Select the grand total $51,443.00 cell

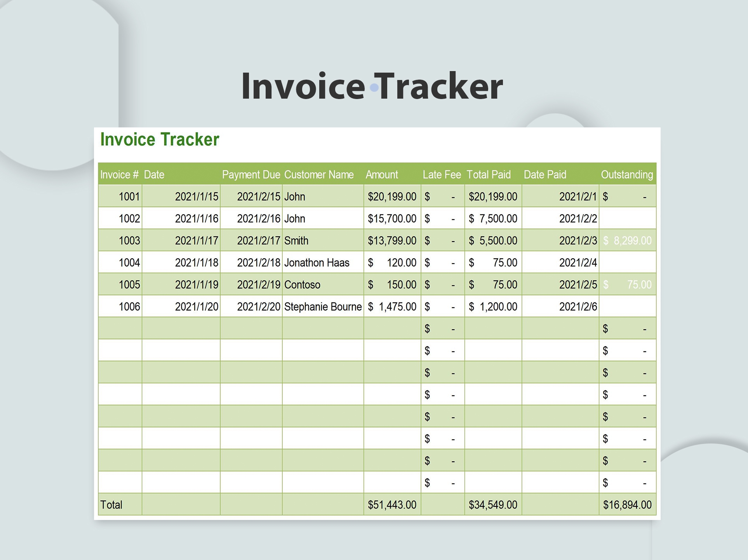pos(392,504)
